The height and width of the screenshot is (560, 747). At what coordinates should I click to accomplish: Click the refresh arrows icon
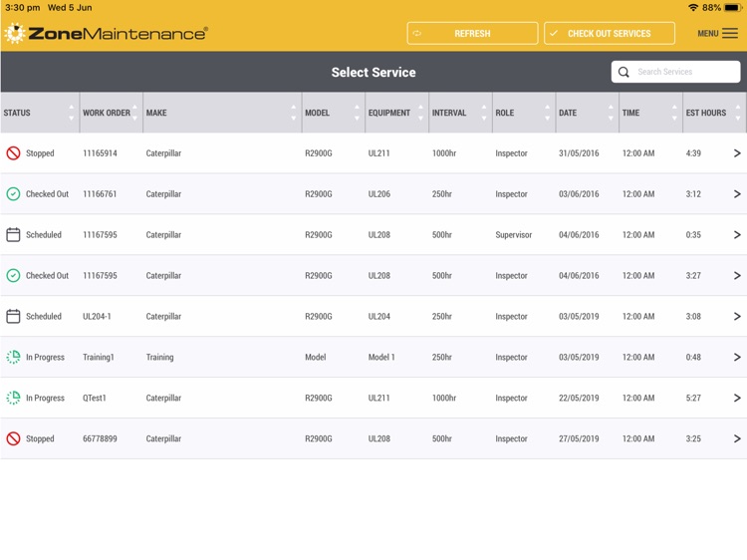pyautogui.click(x=417, y=33)
